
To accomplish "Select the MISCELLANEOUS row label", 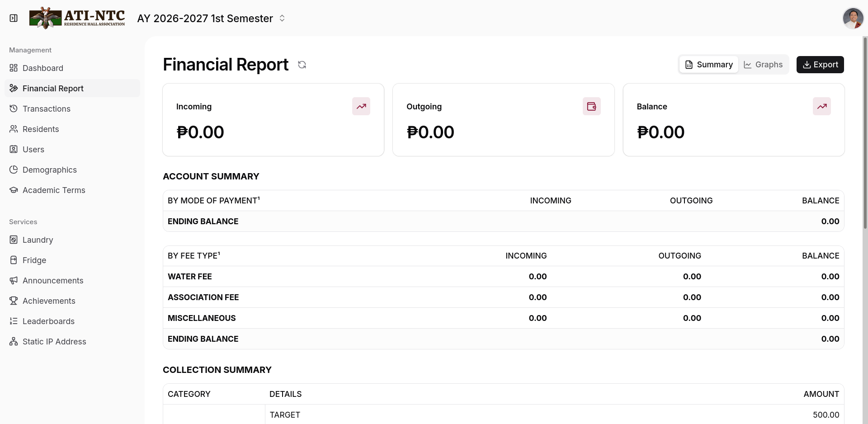I will 202,318.
